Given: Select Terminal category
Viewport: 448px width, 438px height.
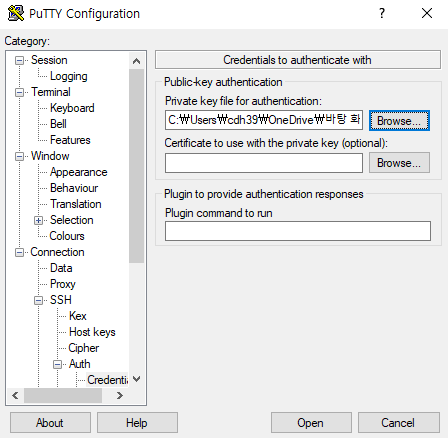Looking at the screenshot, I should click(x=51, y=92).
